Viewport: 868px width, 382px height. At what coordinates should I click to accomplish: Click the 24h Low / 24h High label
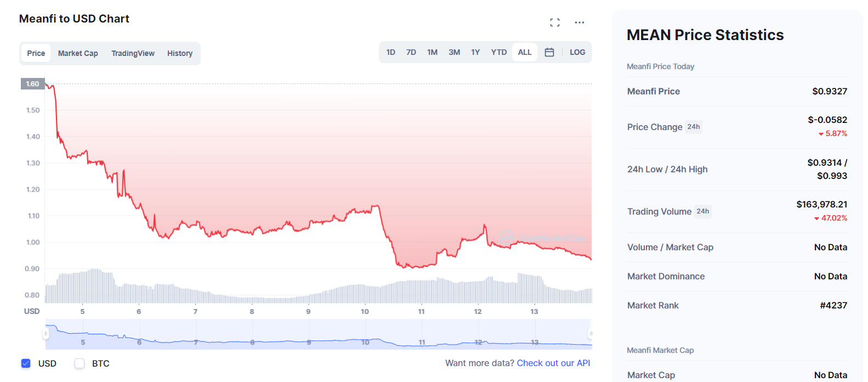click(x=667, y=169)
